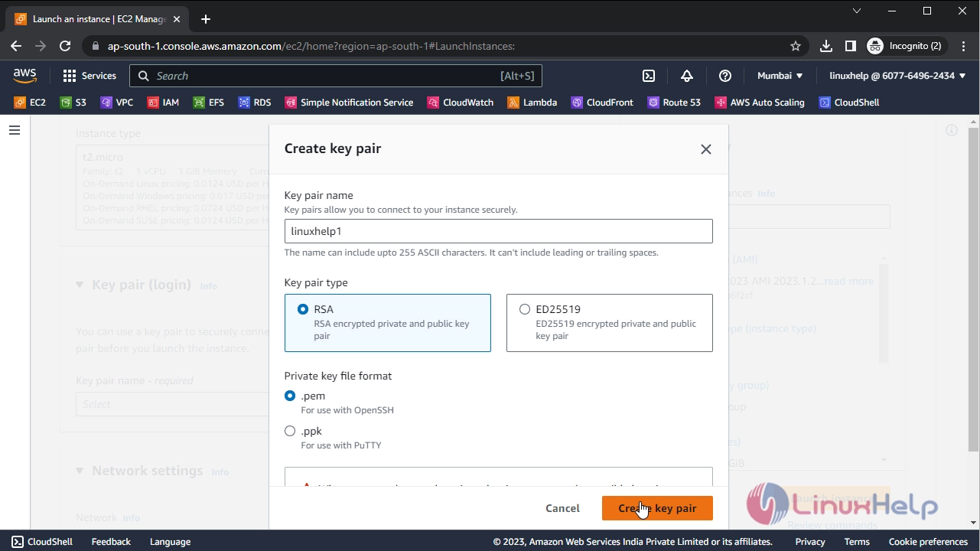Image resolution: width=980 pixels, height=551 pixels.
Task: Open a new browser tab
Action: pos(205,19)
